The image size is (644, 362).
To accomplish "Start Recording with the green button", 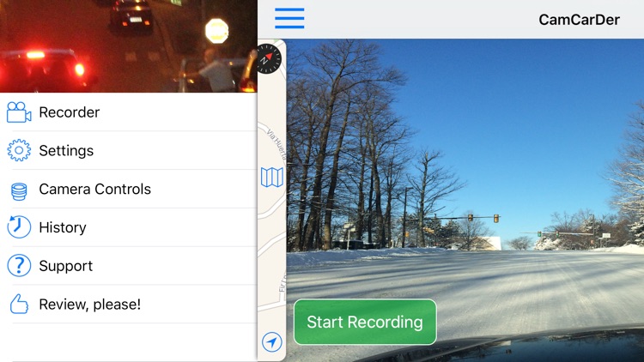I will [x=365, y=322].
